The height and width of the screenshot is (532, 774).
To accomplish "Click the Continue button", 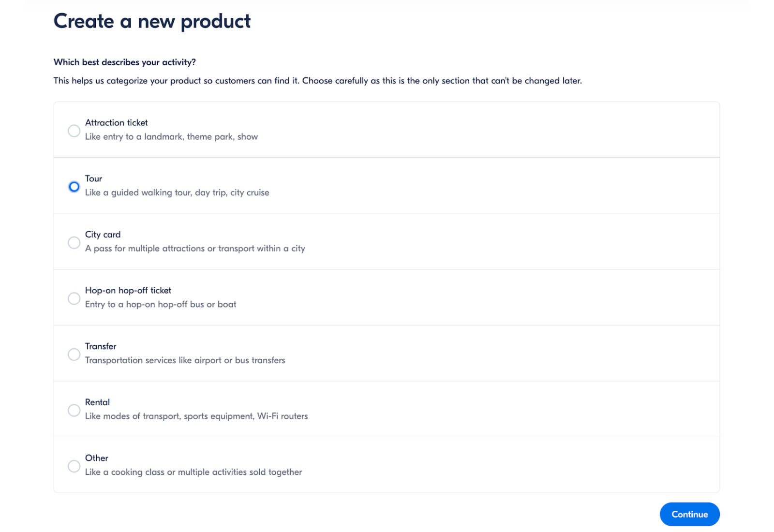I will click(689, 514).
